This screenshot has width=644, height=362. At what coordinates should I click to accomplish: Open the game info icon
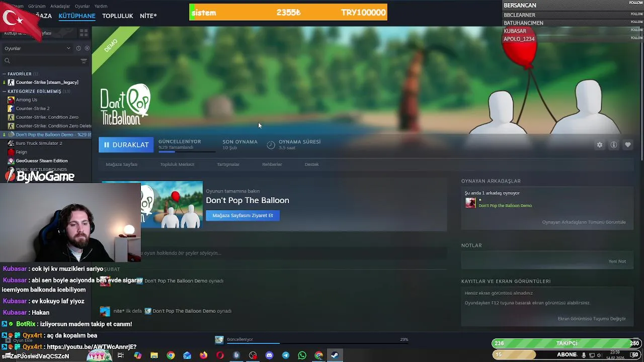(x=614, y=145)
